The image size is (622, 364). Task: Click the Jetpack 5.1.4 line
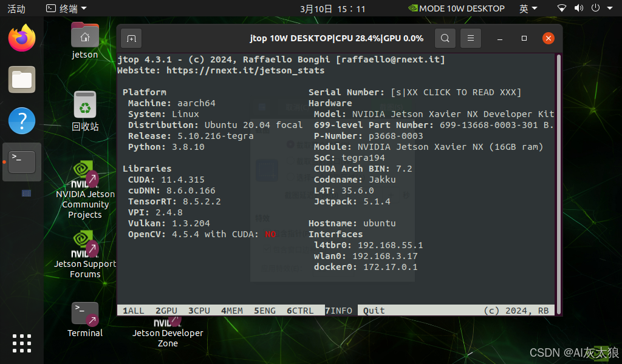pyautogui.click(x=352, y=201)
